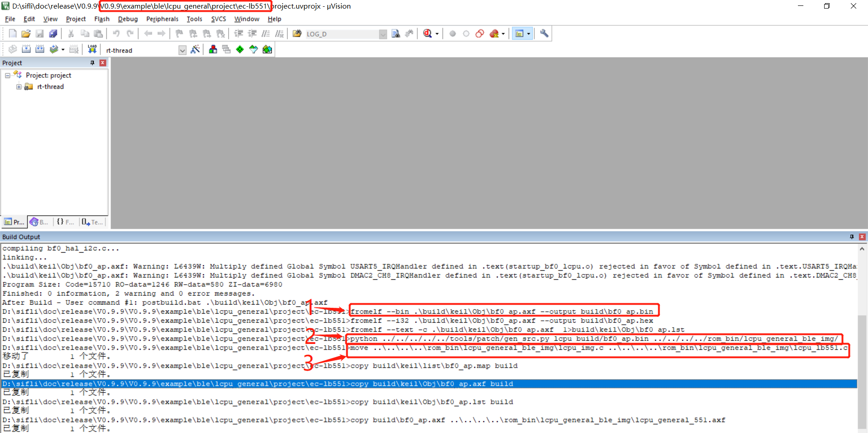Collapse the Project: project tree node
This screenshot has height=433, width=868.
(8, 75)
